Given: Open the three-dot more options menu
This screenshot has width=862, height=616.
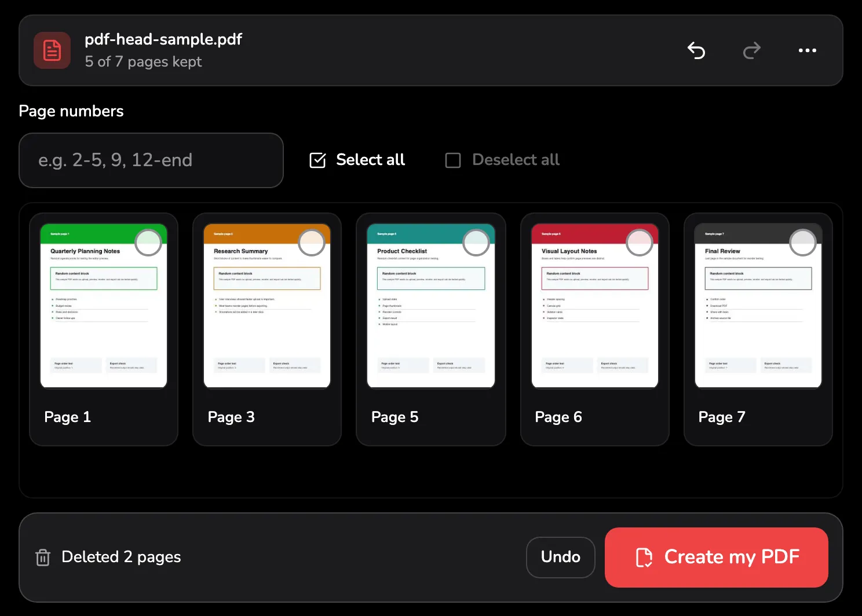Looking at the screenshot, I should [808, 50].
